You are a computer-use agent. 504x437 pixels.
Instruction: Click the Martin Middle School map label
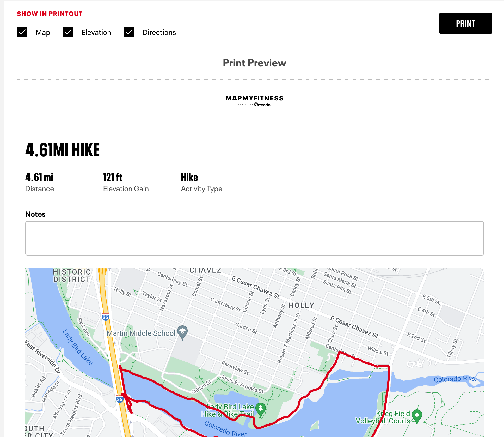pos(141,333)
